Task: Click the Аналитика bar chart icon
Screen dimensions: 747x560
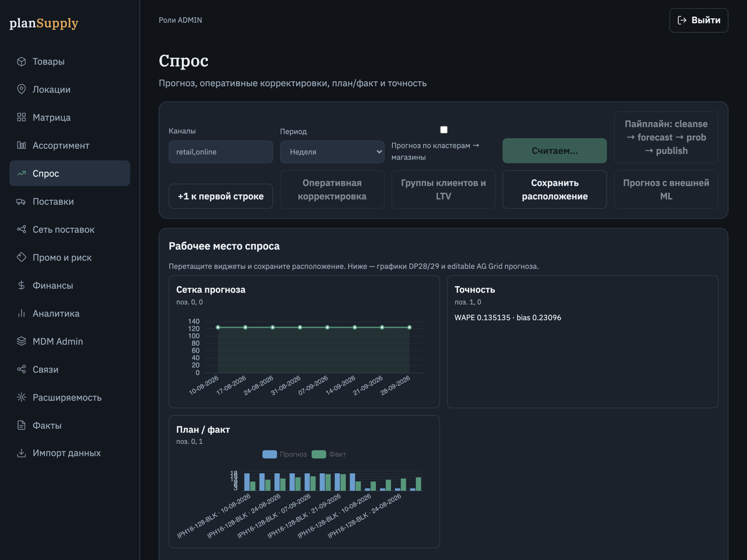Action: (22, 313)
